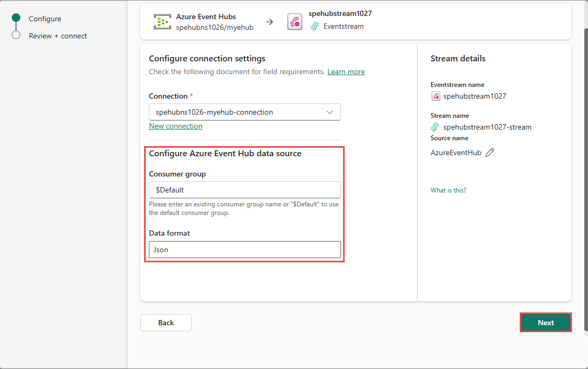Click the stream icon beside spehubstream1027-stream
The image size is (588, 369).
[x=435, y=127]
